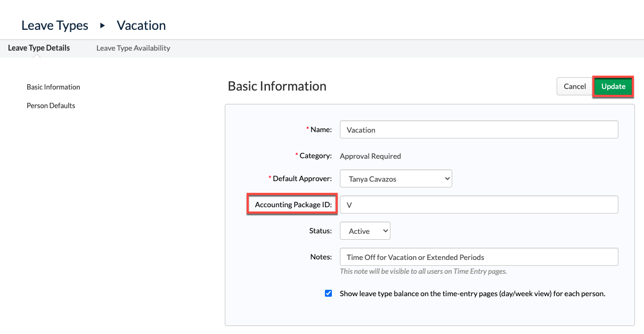Click the note visibility hint text
The width and height of the screenshot is (644, 334).
point(423,271)
